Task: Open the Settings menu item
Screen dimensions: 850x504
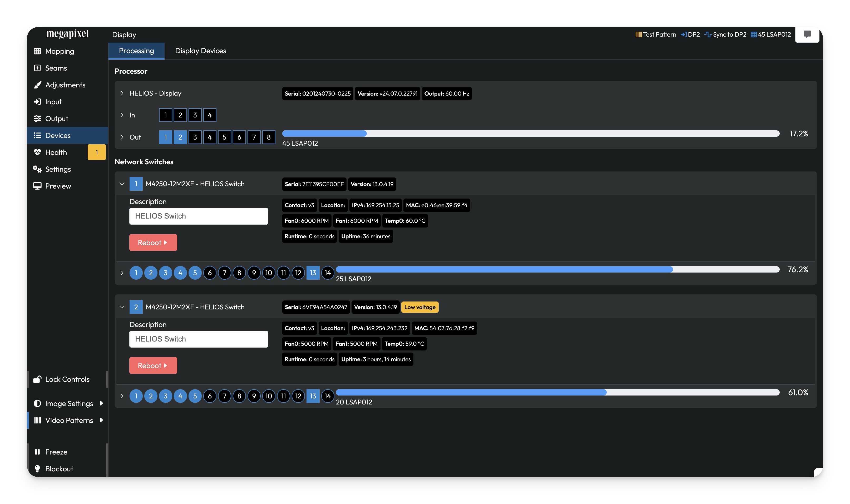Action: click(67, 169)
